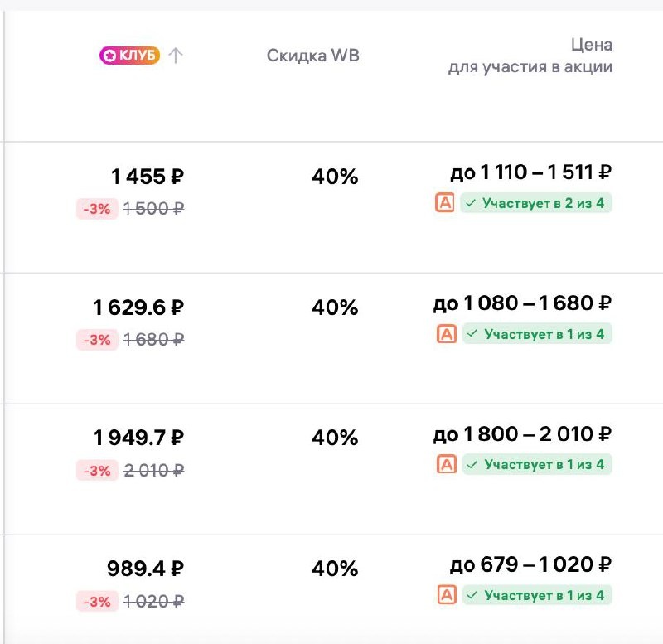
Task: Open the 'Участвует в 1 из 4' badge under 1 800 – 2 010 ₽
Action: (x=536, y=464)
